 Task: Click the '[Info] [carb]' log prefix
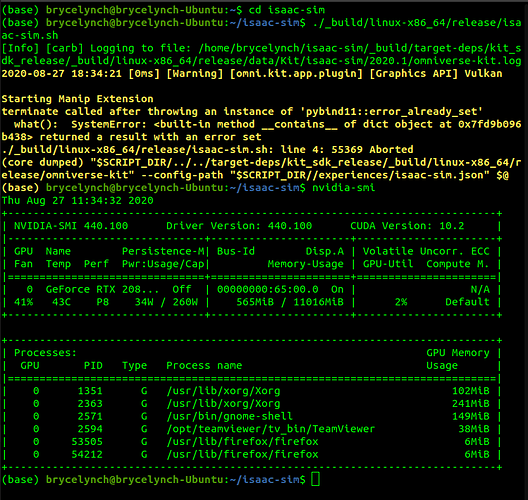[x=42, y=48]
